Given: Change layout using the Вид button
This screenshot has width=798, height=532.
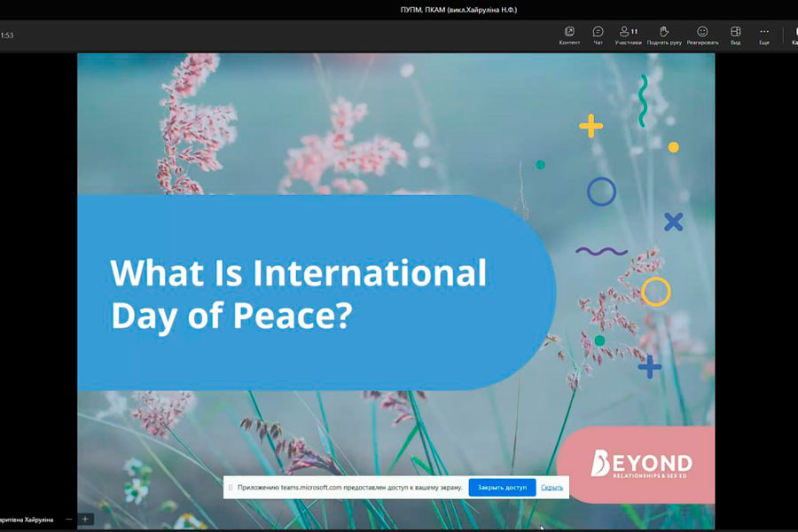Looking at the screenshot, I should (x=735, y=35).
